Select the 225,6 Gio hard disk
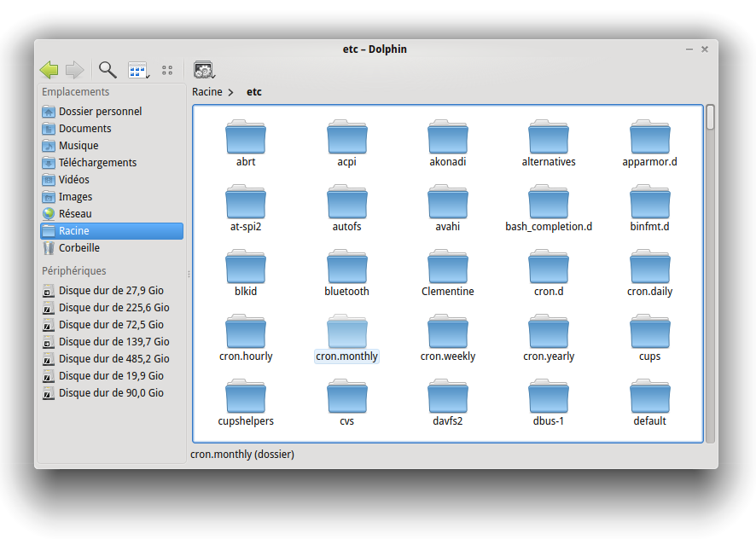This screenshot has height=539, width=756. [113, 308]
